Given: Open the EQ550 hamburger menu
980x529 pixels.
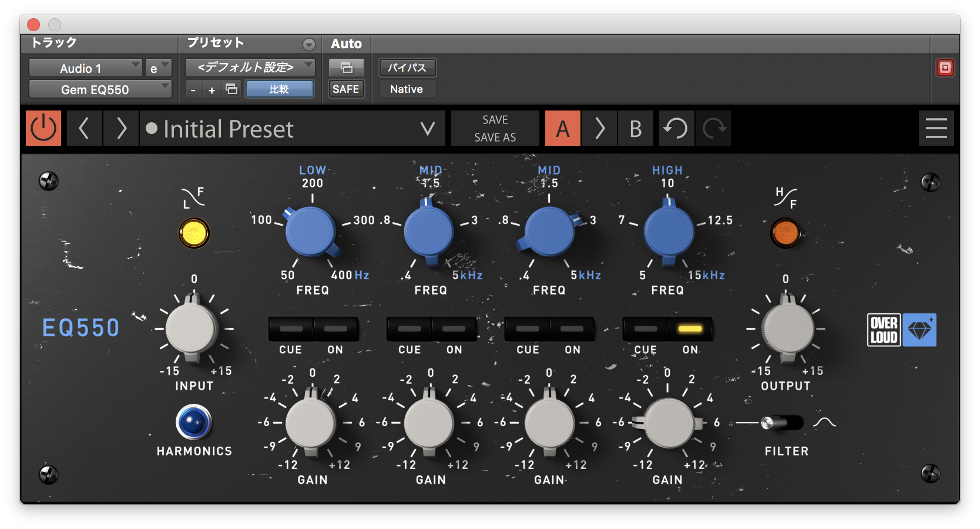Looking at the screenshot, I should [937, 128].
